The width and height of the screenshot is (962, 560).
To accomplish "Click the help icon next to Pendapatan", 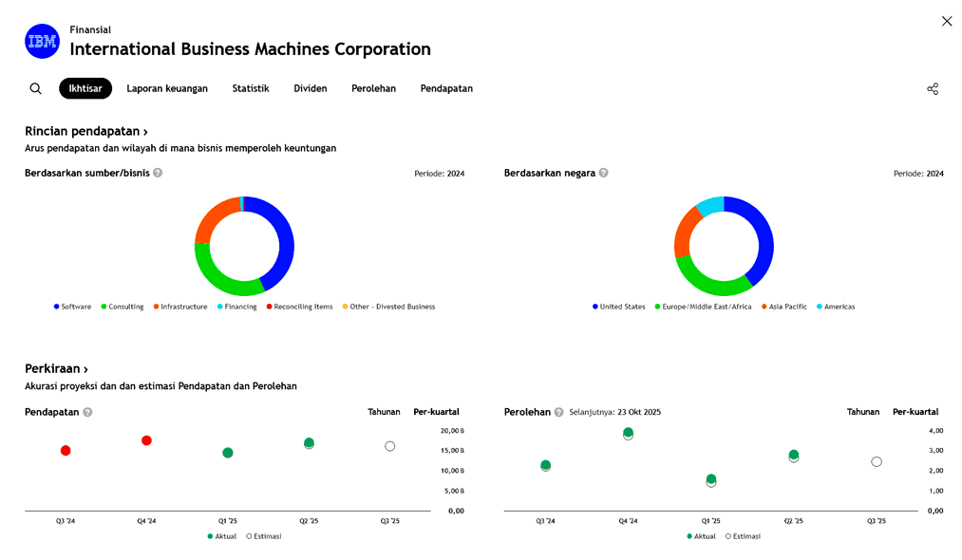I will [x=87, y=412].
